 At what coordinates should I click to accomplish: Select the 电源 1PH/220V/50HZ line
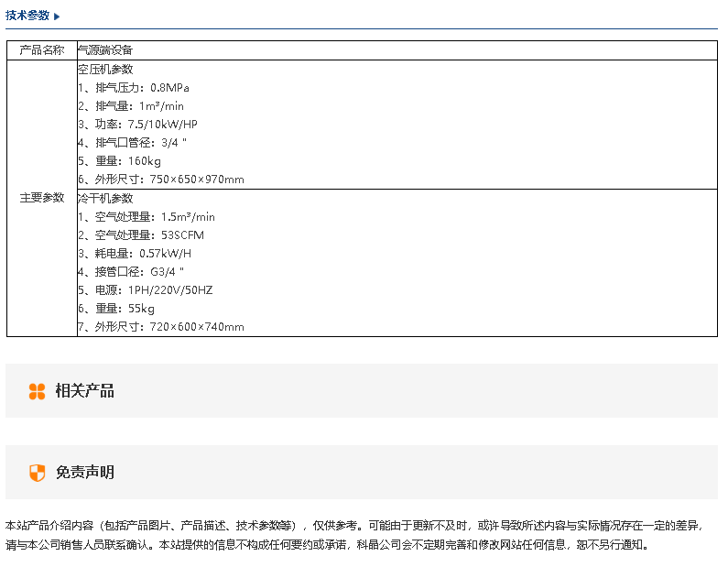tap(146, 290)
